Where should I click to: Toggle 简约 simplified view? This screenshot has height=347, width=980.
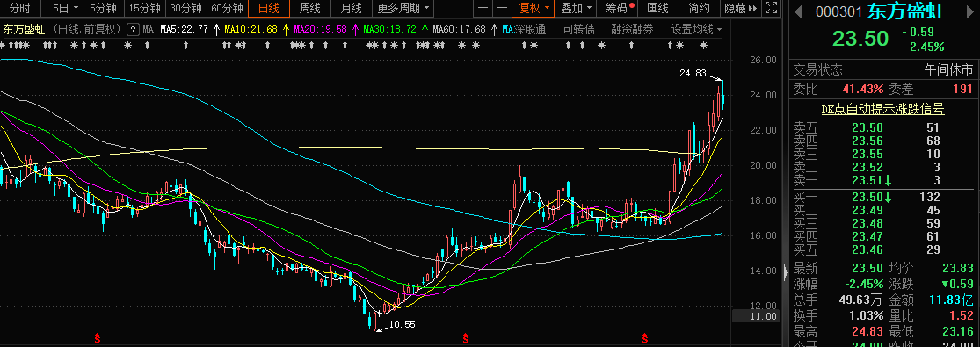coord(700,8)
